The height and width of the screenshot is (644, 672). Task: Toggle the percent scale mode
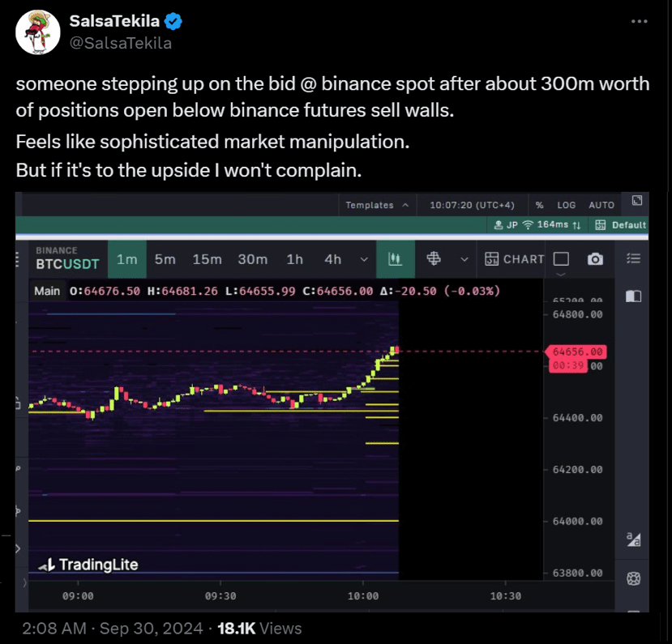pyautogui.click(x=540, y=205)
